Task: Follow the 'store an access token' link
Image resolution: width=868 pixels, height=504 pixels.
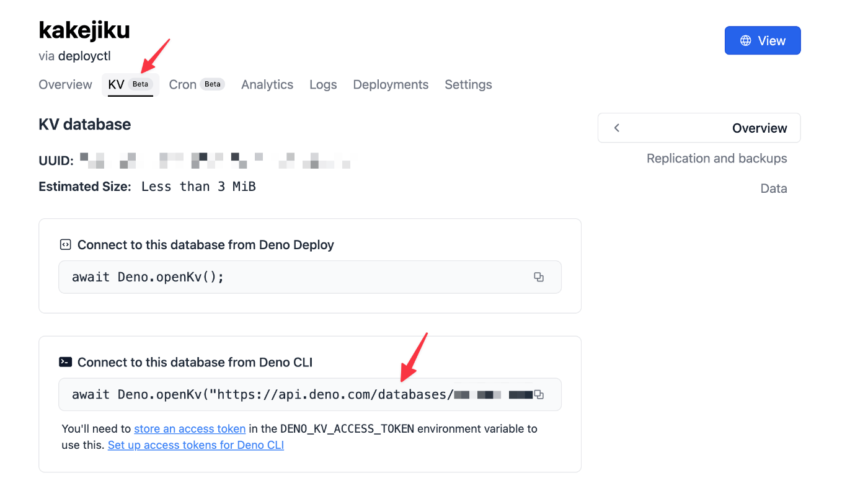Action: (x=190, y=428)
